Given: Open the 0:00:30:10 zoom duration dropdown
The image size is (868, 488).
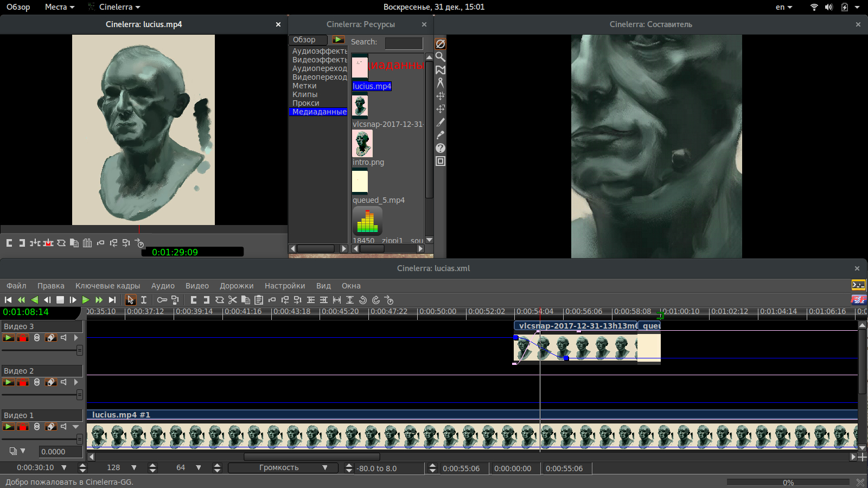Looking at the screenshot, I should [x=64, y=467].
